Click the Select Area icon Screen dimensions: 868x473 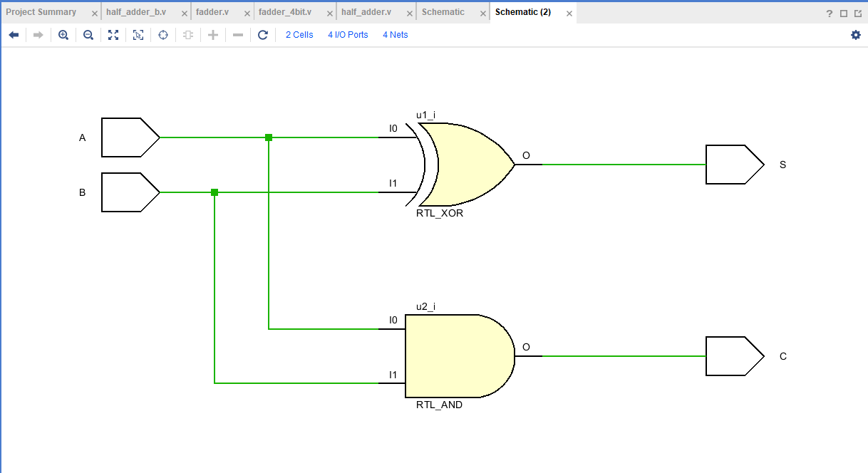coord(138,35)
